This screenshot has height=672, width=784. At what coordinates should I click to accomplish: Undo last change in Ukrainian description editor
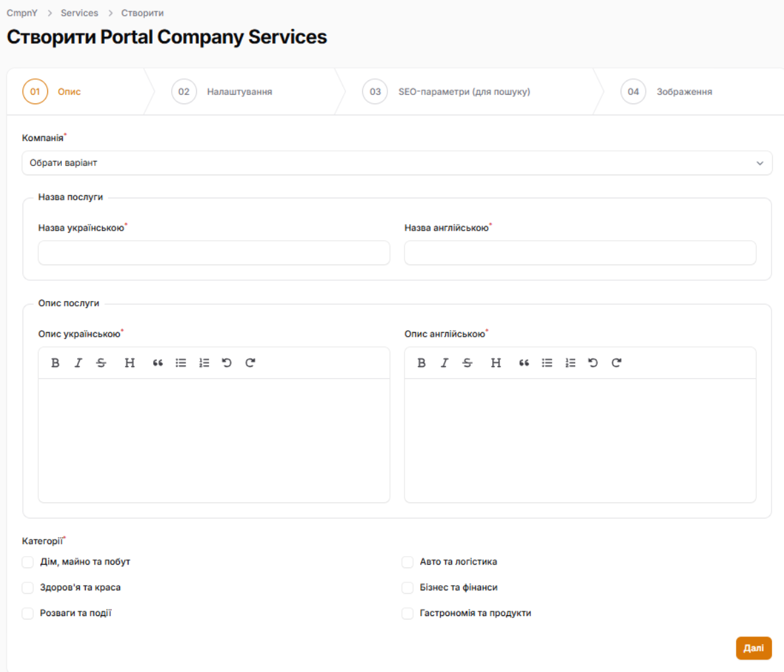pos(227,363)
